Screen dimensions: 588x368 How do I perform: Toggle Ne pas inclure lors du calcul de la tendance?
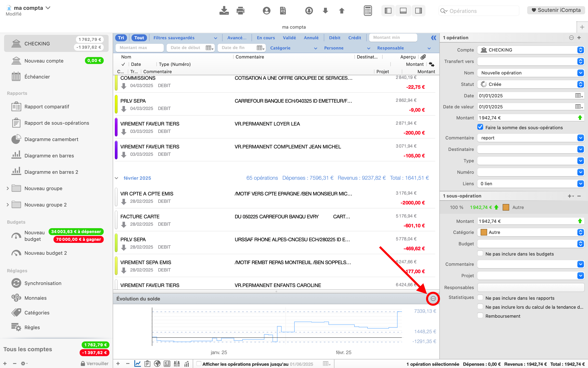coord(480,306)
